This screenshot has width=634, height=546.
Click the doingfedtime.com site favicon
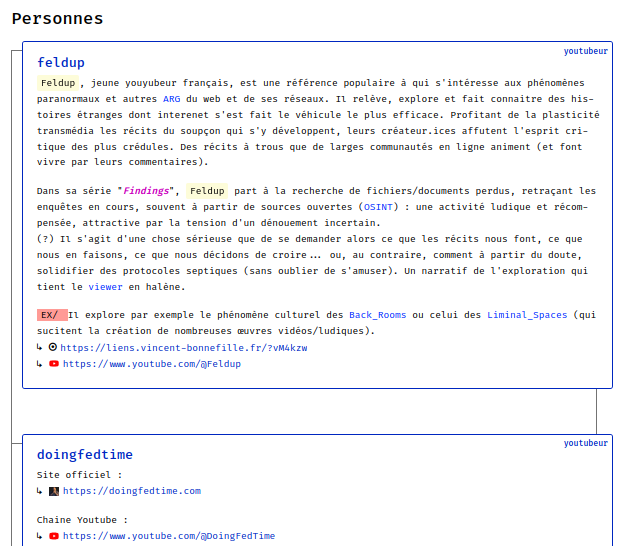point(54,491)
